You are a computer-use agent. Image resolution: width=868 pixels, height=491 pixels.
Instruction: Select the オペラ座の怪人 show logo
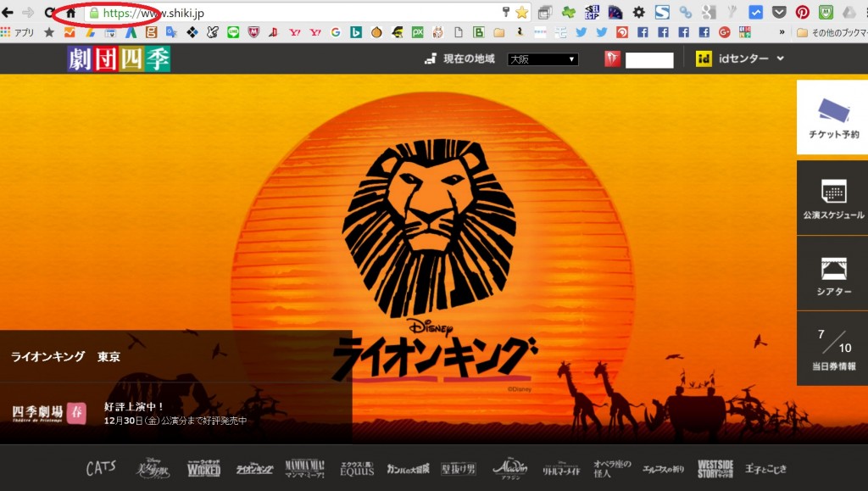click(x=612, y=468)
